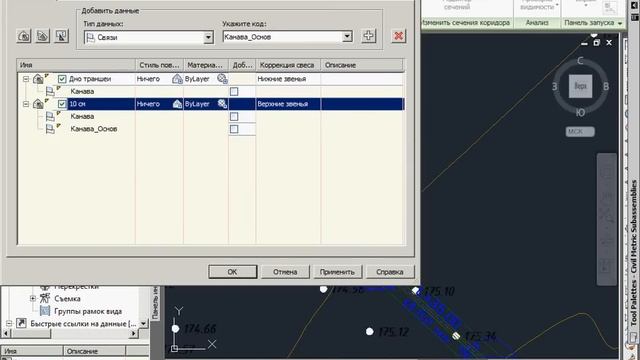The height and width of the screenshot is (360, 640).
Task: Toggle the Дно траншеи surface checkbox
Action: pyautogui.click(x=62, y=79)
